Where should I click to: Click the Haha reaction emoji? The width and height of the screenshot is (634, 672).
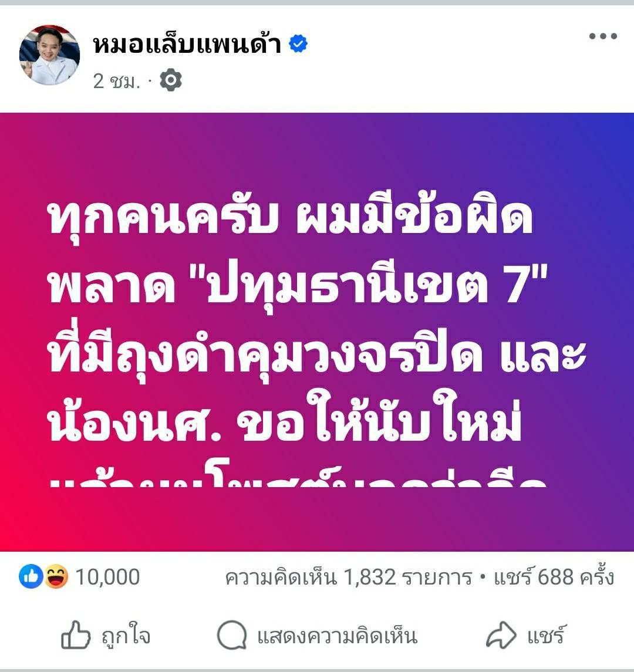tap(56, 576)
